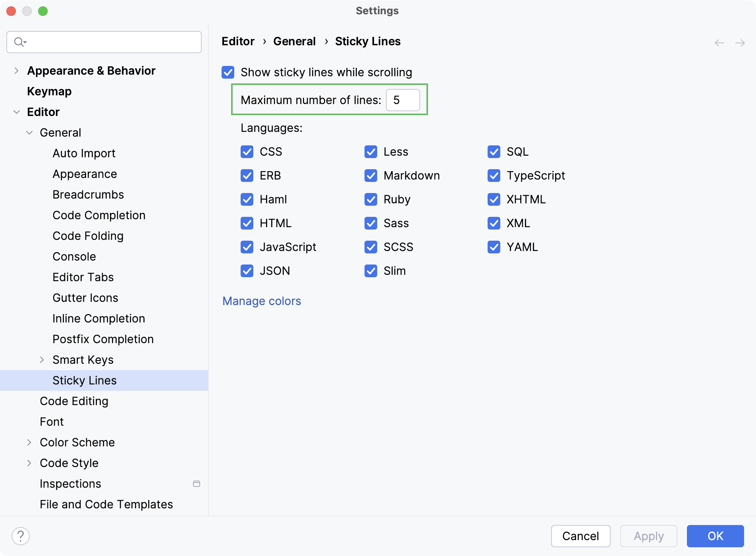This screenshot has height=556, width=756.
Task: Click the forward navigation arrow
Action: click(740, 43)
